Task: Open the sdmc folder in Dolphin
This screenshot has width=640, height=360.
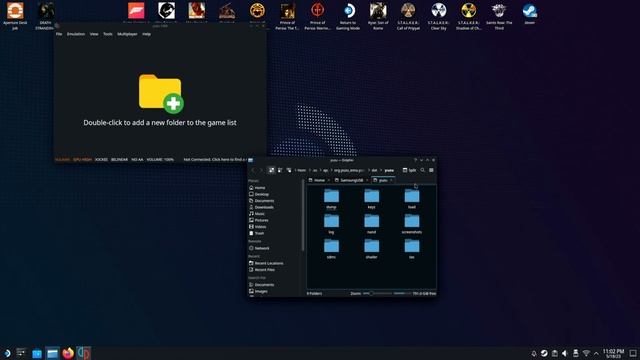Action: pyautogui.click(x=331, y=249)
